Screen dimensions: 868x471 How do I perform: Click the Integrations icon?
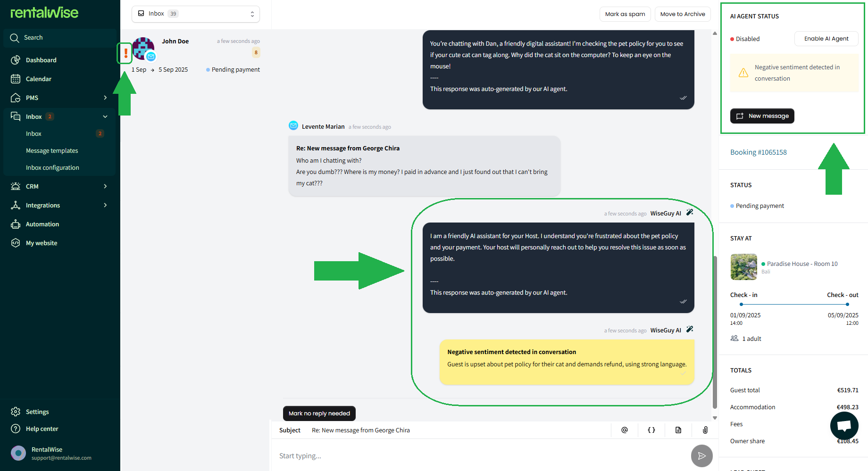16,205
